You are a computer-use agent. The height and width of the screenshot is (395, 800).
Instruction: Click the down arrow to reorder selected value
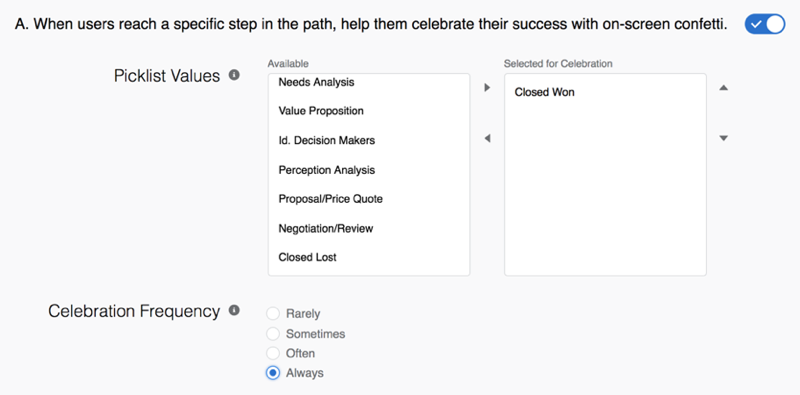[723, 138]
